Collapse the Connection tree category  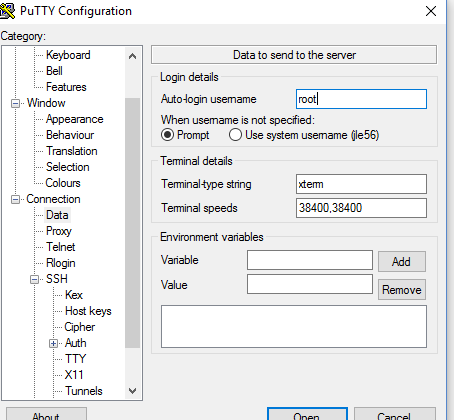pyautogui.click(x=15, y=199)
